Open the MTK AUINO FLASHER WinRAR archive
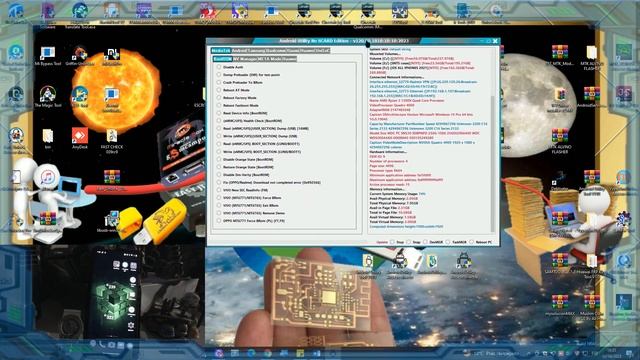Image resolution: width=640 pixels, height=360 pixels. tap(560, 141)
